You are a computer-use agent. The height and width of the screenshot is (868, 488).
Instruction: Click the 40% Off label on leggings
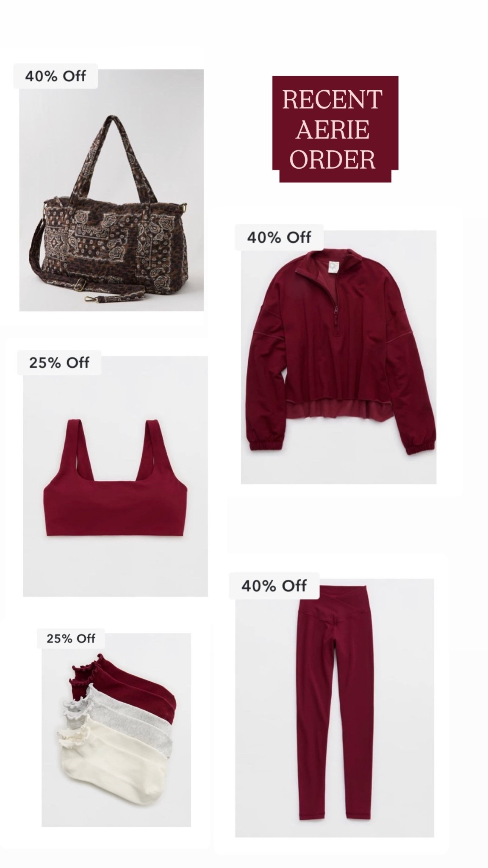coord(274,586)
